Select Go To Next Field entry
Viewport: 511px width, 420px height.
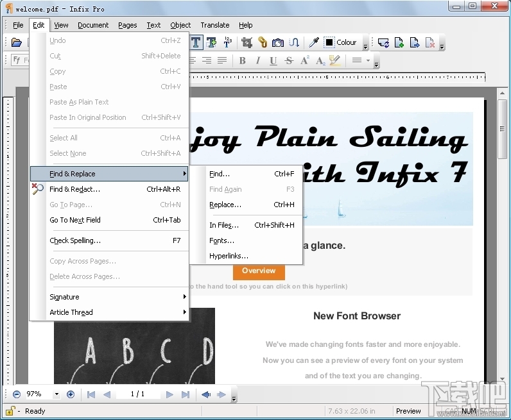click(109, 220)
